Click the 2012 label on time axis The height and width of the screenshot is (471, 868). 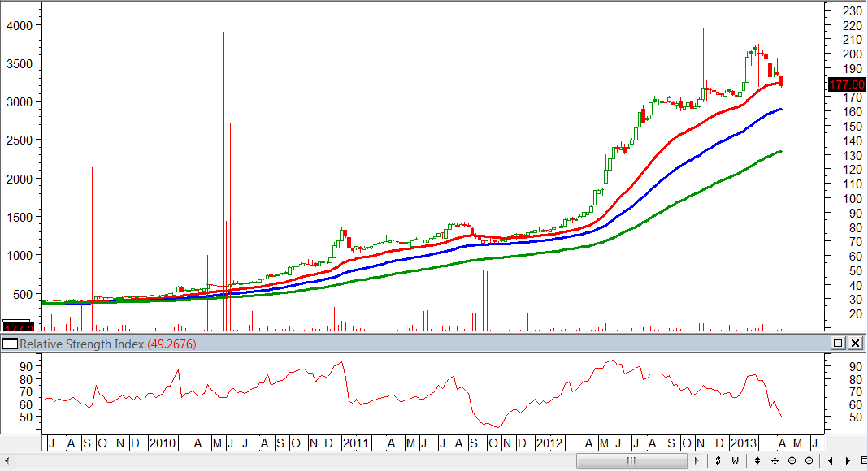pos(549,443)
